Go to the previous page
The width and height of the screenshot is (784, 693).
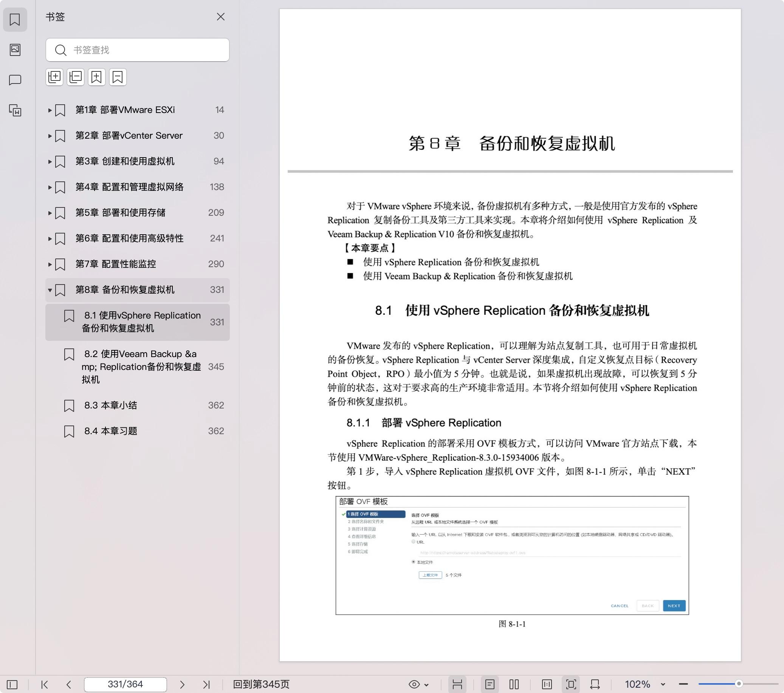tap(69, 684)
